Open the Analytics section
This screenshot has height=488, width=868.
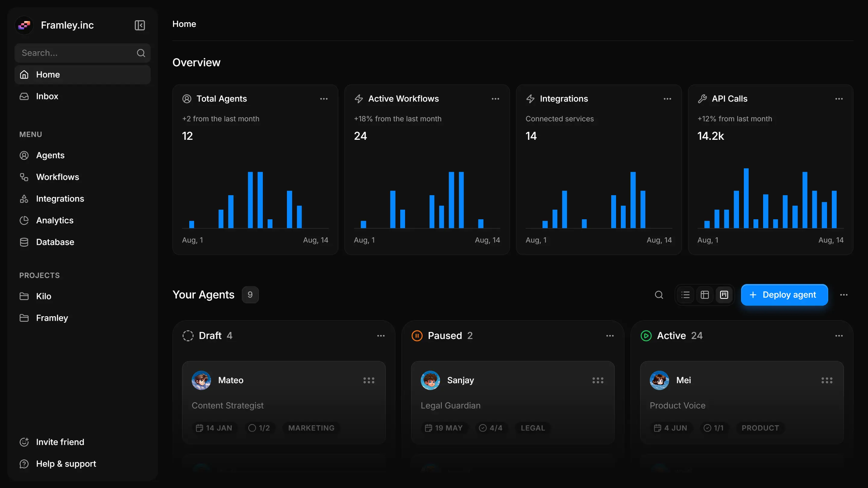55,220
